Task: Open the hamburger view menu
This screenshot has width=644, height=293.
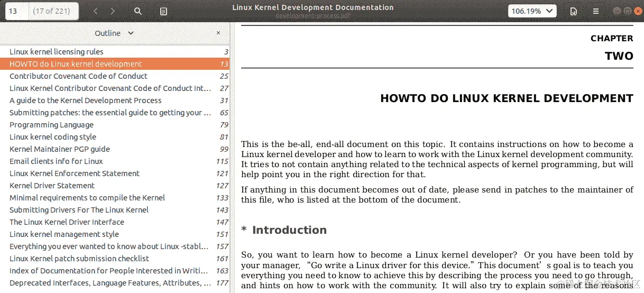Action: click(596, 11)
